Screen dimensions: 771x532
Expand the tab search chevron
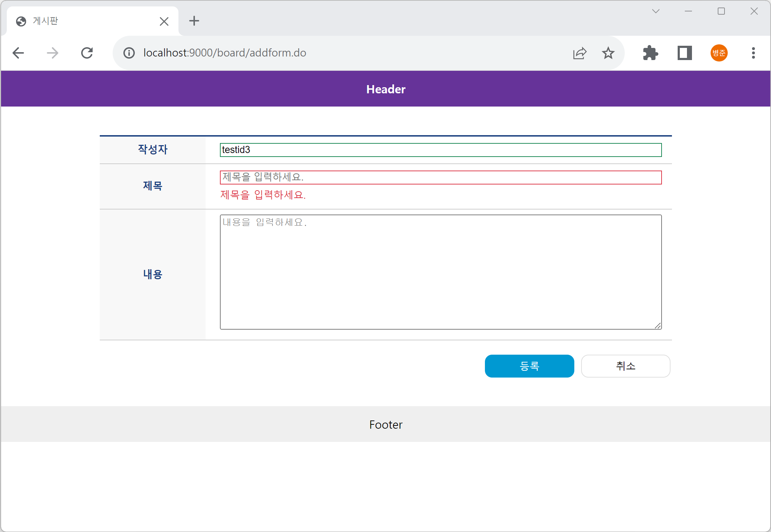[x=655, y=11]
